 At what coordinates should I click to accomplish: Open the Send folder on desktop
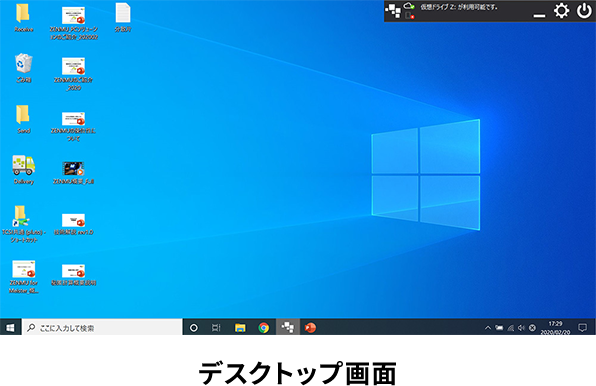(x=23, y=119)
